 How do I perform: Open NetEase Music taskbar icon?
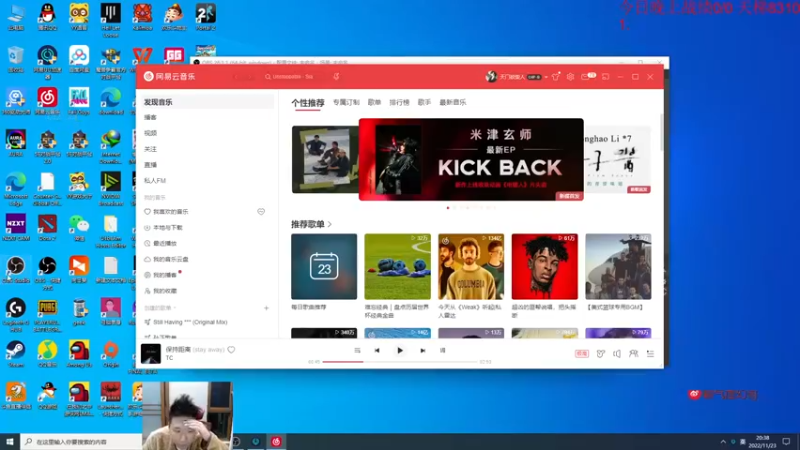point(276,441)
